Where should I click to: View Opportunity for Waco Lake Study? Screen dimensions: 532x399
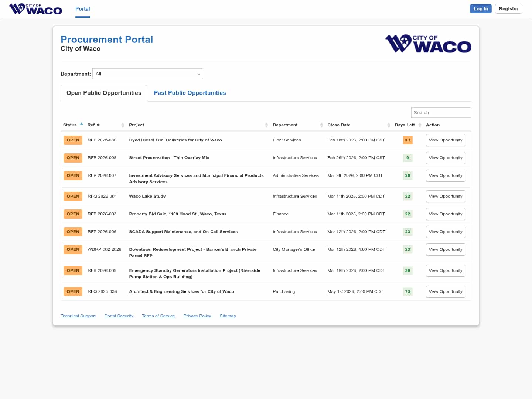[446, 197]
